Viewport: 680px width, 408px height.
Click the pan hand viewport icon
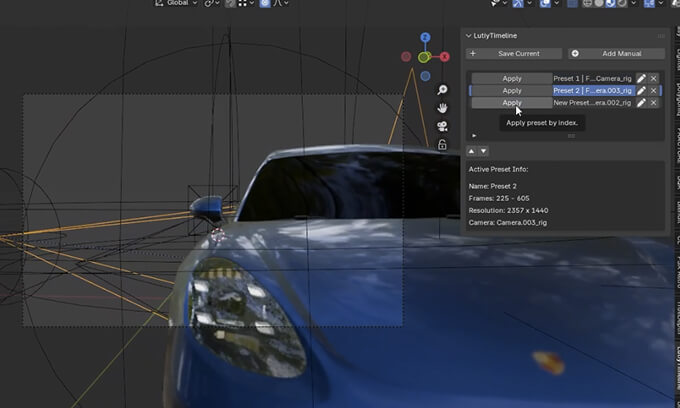click(x=442, y=108)
